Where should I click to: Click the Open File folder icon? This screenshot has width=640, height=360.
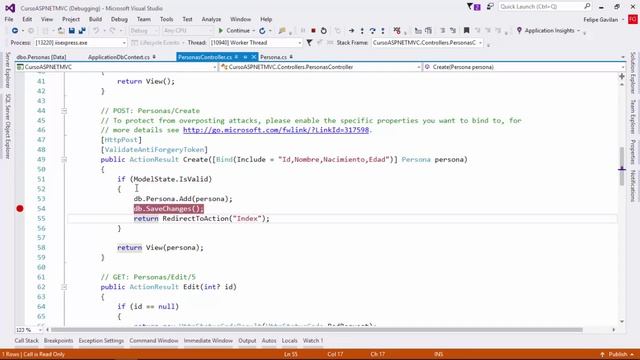61,31
